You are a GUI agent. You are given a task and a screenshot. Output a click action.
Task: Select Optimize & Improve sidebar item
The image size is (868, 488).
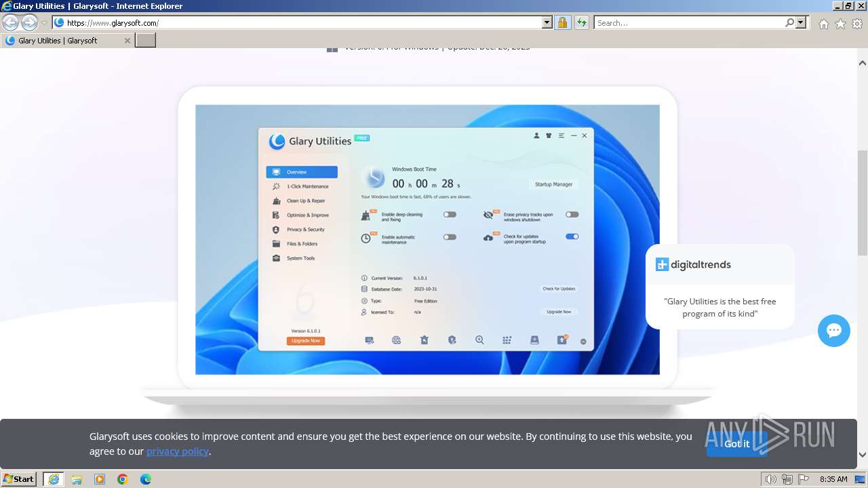pos(302,215)
